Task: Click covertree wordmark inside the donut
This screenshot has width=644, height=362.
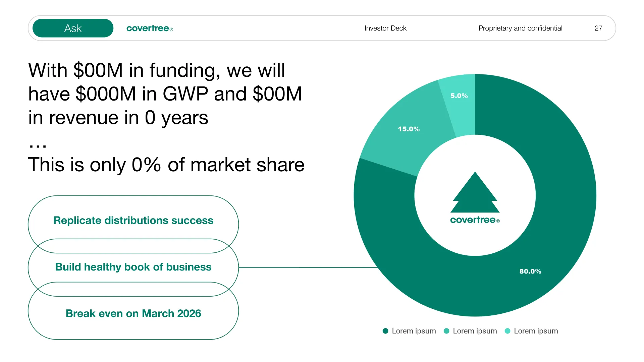Action: click(x=475, y=220)
